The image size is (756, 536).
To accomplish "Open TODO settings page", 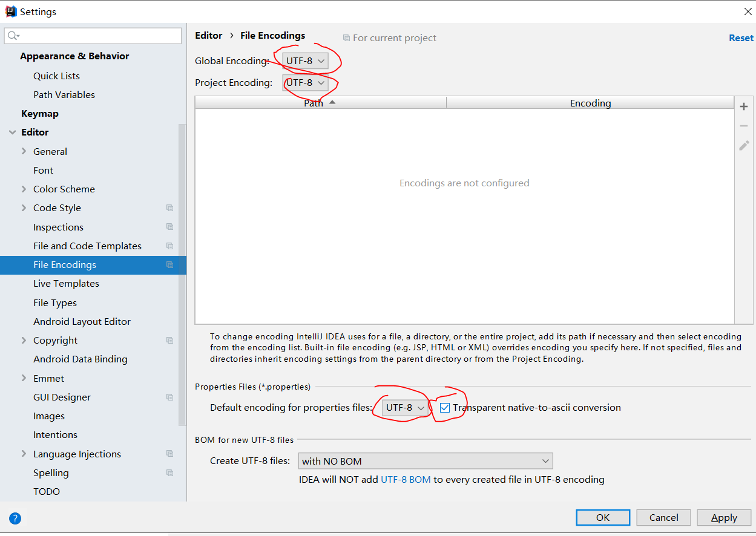I will point(47,491).
